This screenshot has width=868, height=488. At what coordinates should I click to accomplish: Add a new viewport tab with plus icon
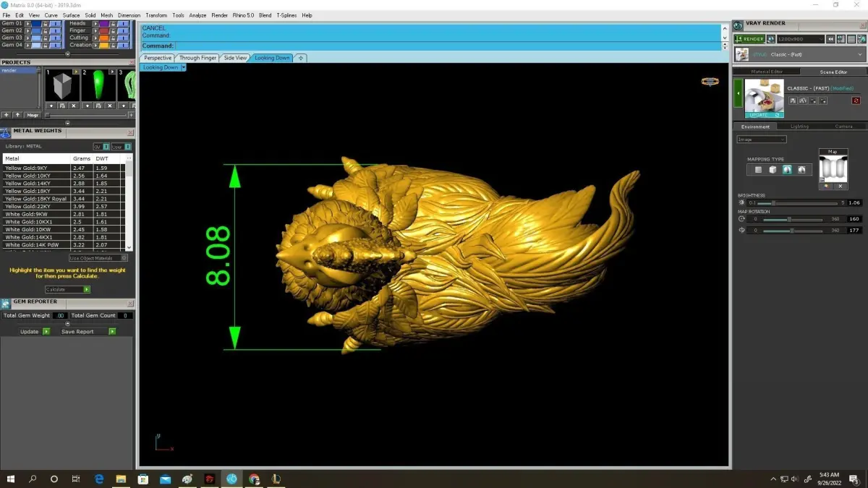300,58
